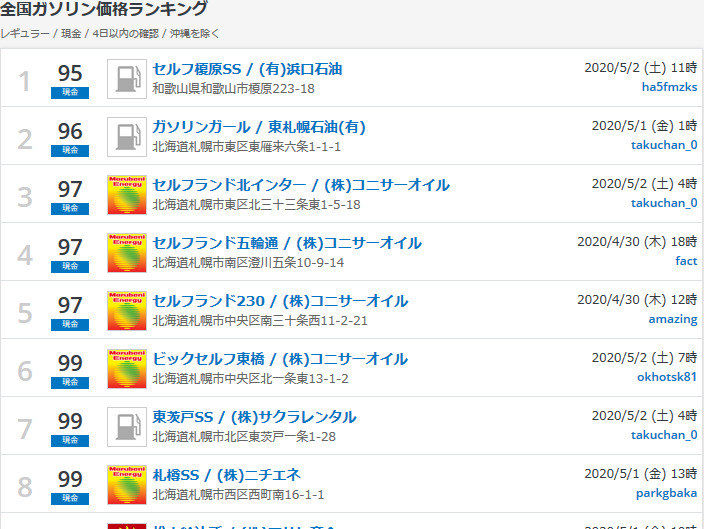
Task: Click the Marubeni Energy logo for セルフランド北インター
Action: point(127,194)
